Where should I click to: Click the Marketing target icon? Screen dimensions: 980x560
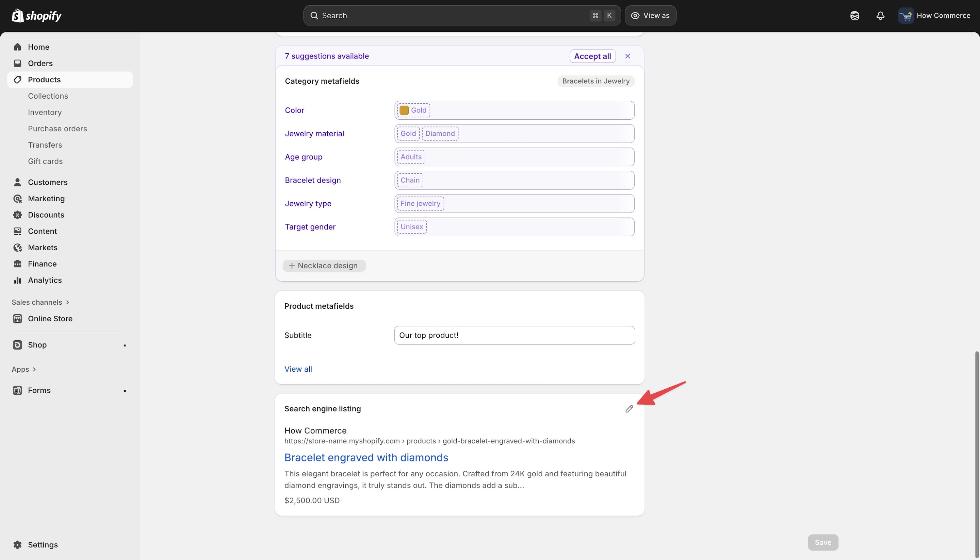pyautogui.click(x=17, y=199)
